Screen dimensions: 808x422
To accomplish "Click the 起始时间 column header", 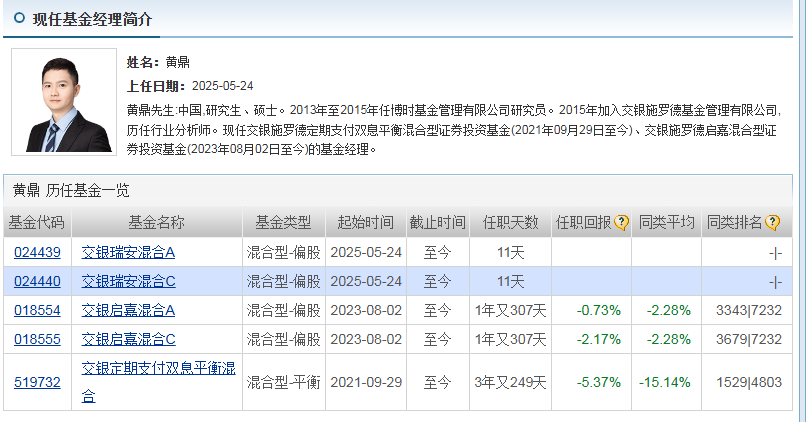I will 365,223.
